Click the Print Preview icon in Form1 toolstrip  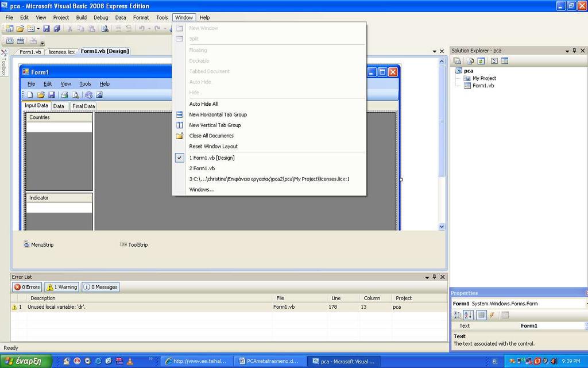coord(75,95)
